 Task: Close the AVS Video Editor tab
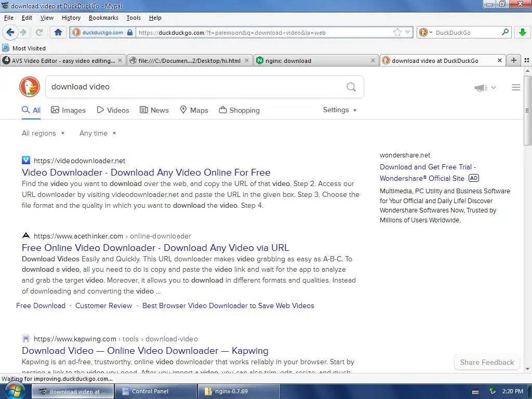click(x=120, y=60)
